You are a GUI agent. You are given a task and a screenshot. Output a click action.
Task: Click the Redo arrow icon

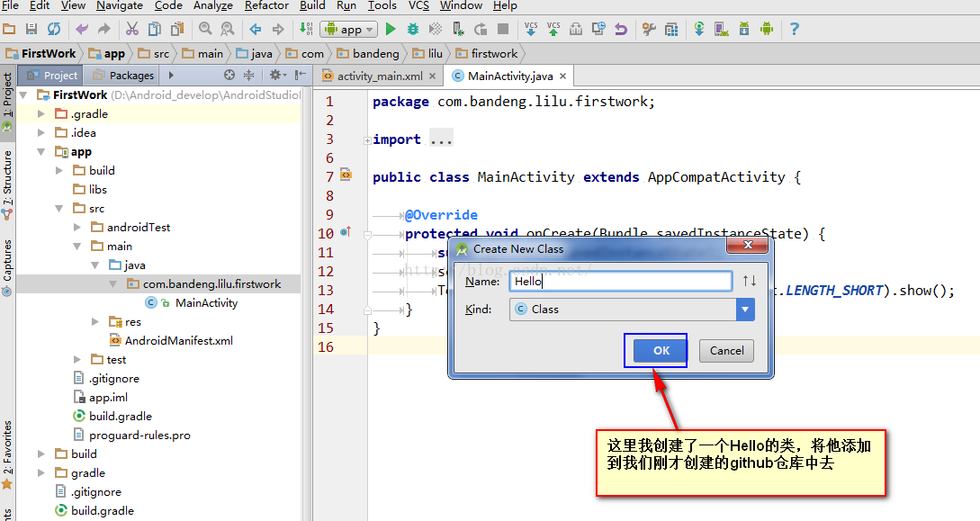[x=104, y=29]
